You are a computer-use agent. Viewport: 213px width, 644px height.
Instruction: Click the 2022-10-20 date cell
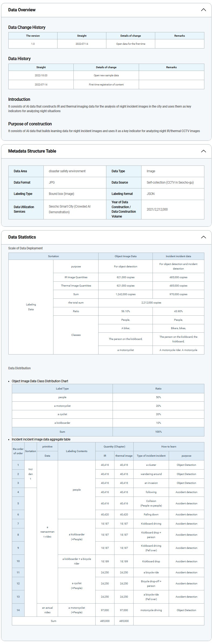tap(41, 75)
